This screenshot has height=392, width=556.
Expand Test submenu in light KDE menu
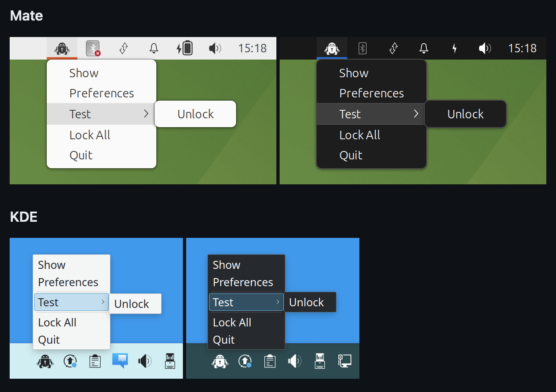pos(71,302)
